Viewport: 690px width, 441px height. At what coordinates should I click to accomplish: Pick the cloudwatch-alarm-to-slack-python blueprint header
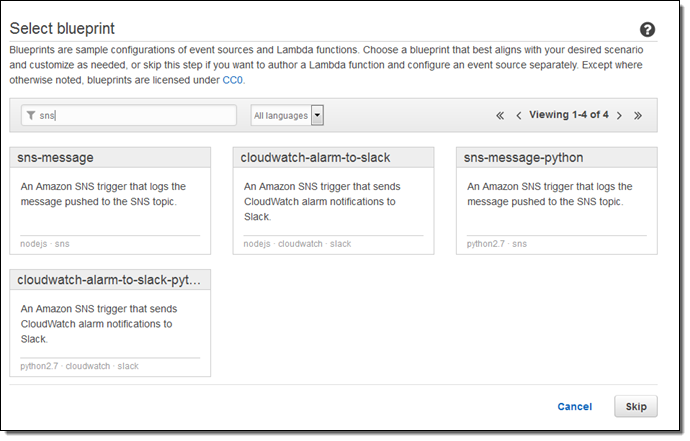[x=109, y=280]
